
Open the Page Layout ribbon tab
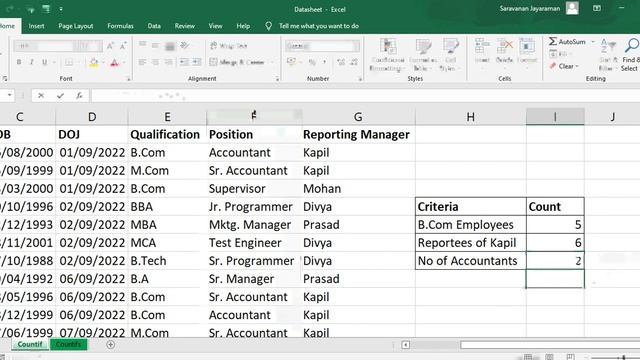pos(76,26)
